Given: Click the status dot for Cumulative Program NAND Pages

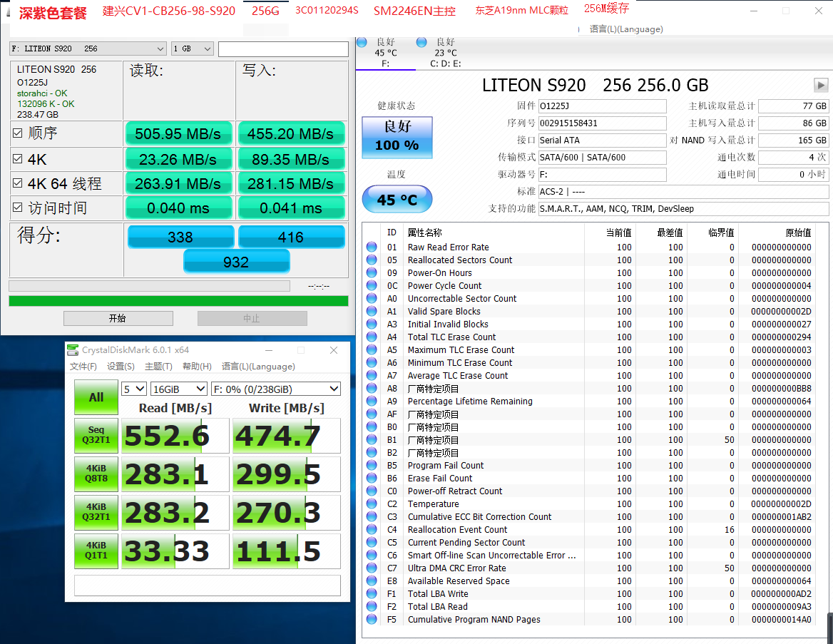Looking at the screenshot, I should pos(372,620).
